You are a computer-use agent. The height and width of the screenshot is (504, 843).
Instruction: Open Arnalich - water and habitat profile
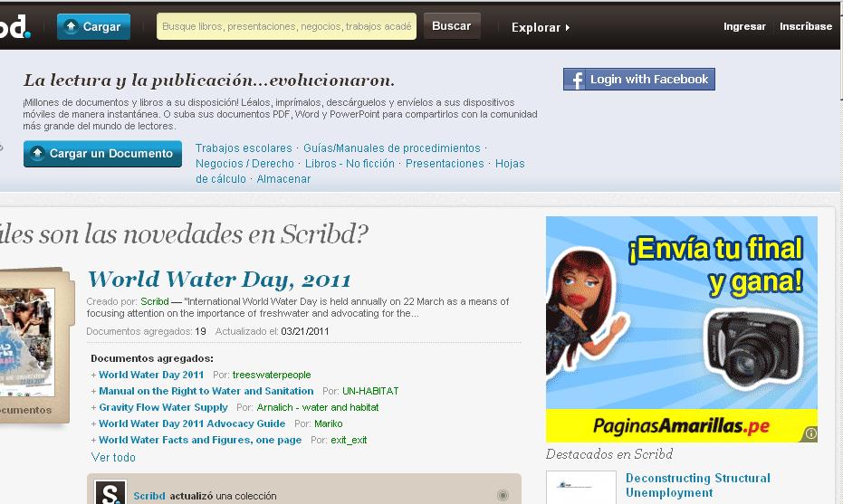pos(317,407)
